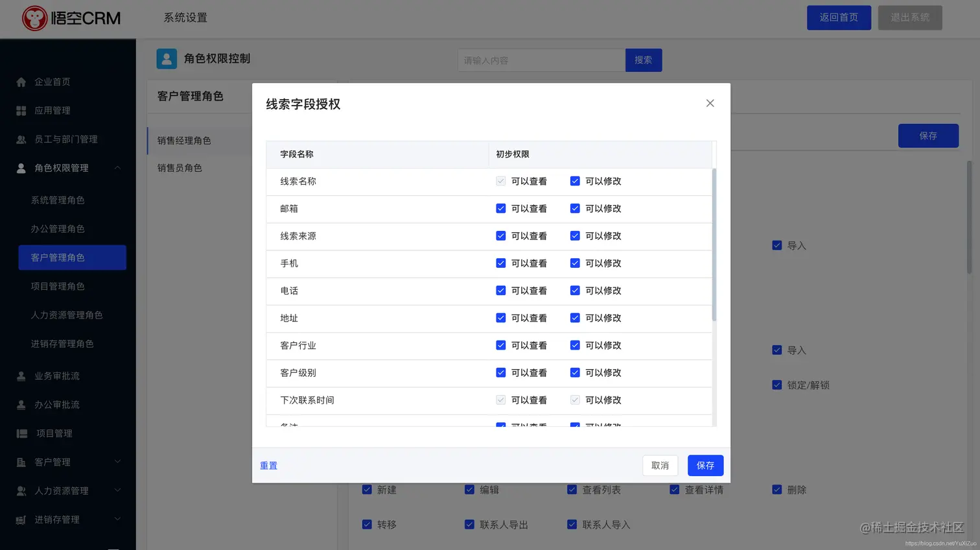Collapse the 角色权限管理 sidebar section
This screenshot has height=550, width=980.
117,167
